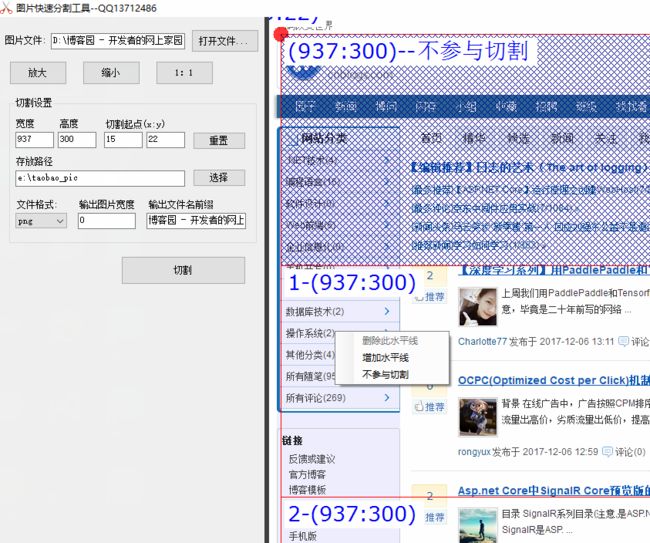Open the 官方博客 link

point(307,474)
